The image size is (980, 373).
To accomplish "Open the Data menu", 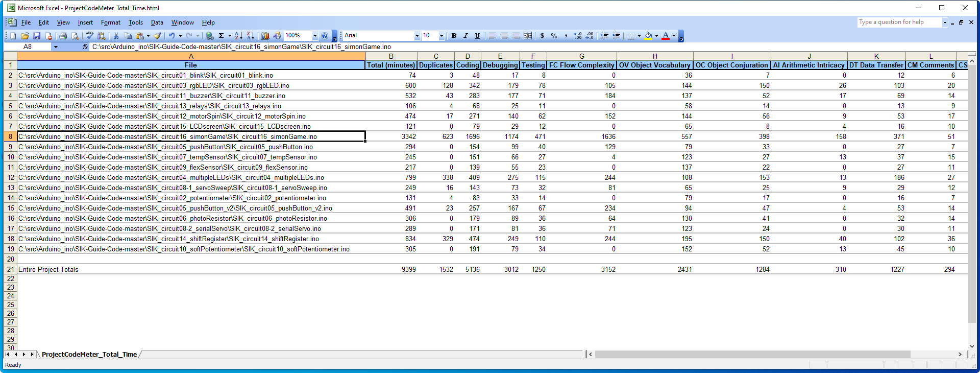I will click(157, 22).
